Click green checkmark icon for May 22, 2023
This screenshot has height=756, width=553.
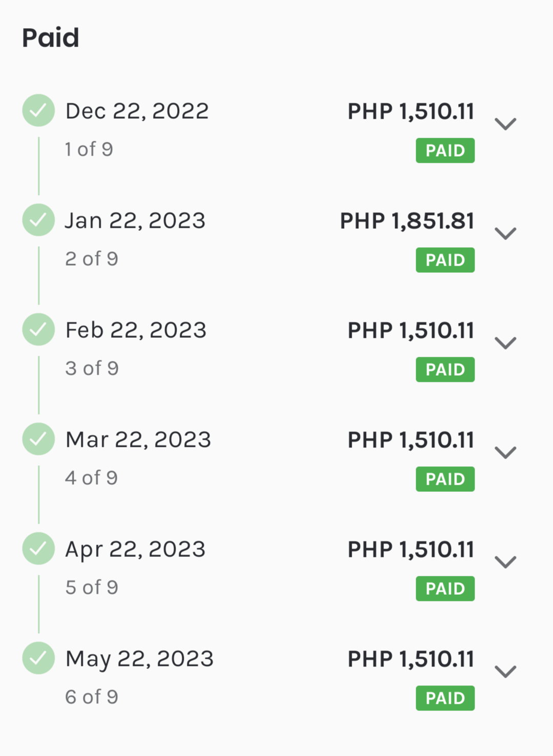pos(38,658)
